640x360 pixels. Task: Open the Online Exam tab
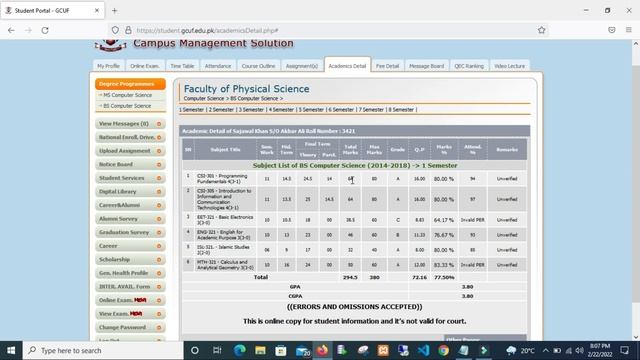click(x=144, y=66)
